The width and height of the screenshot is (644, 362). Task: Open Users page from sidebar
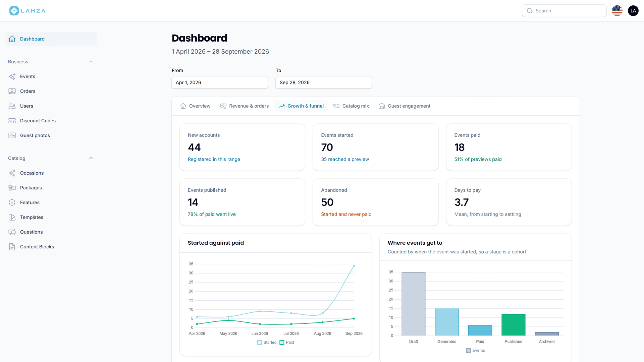51,106
